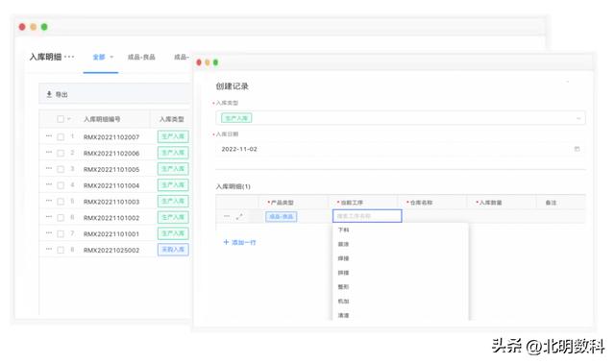Screen dimensions: 615x364
Task: Choose 焊接 from the process dropdown list
Action: 344,258
